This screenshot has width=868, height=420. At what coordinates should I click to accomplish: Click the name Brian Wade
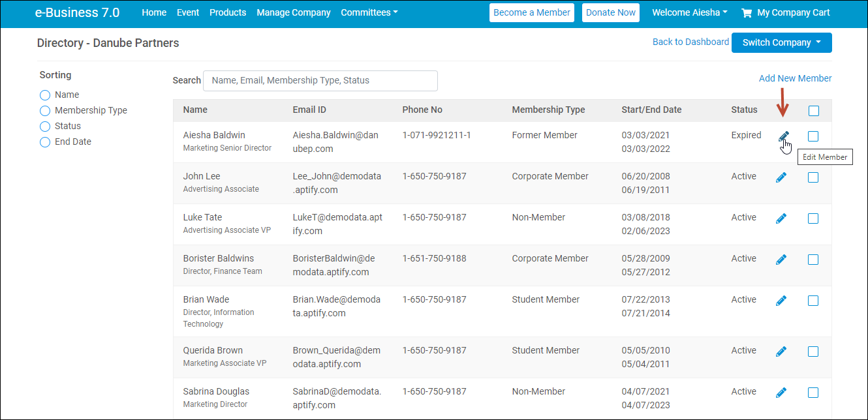click(206, 299)
